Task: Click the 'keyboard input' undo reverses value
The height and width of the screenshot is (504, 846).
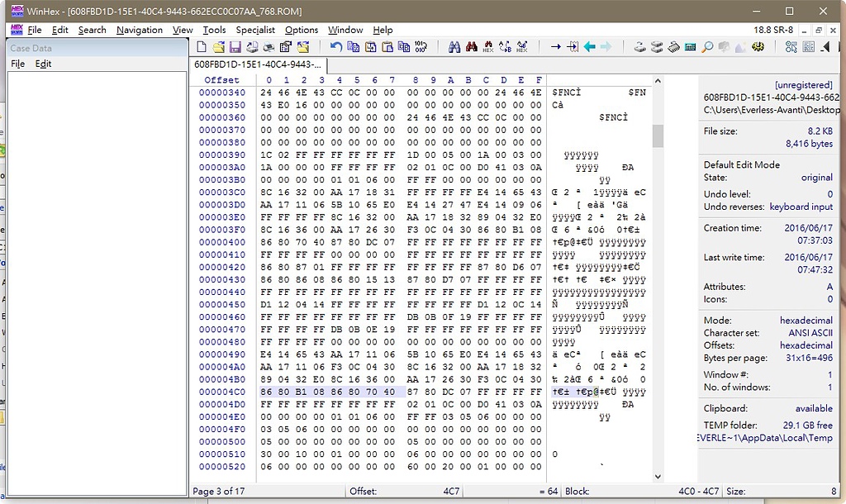Action: (x=801, y=207)
